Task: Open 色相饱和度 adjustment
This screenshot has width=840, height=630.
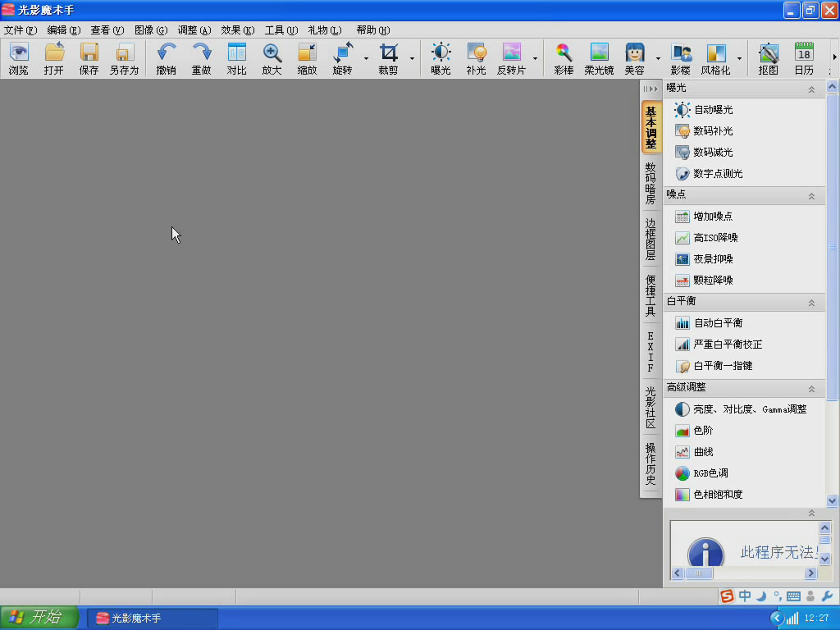Action: [709, 495]
